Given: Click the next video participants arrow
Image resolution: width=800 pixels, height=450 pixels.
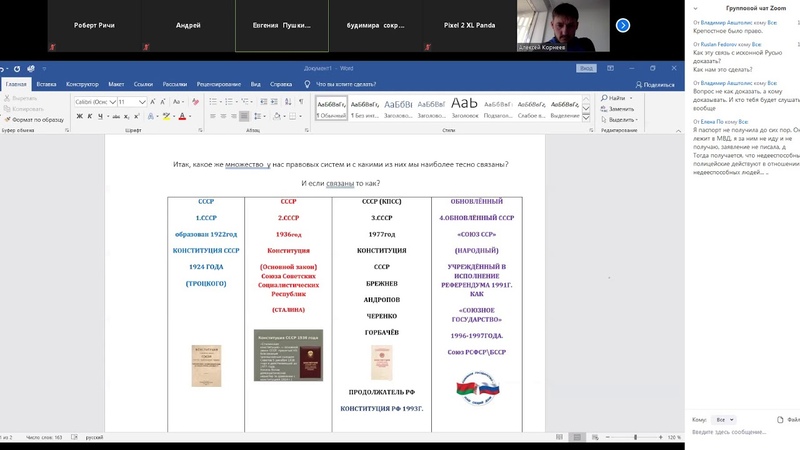Looking at the screenshot, I should point(623,25).
